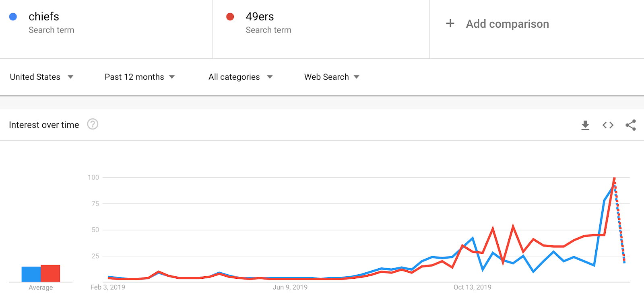Click the blue chiefs color dot
The width and height of the screenshot is (644, 296).
[x=13, y=16]
